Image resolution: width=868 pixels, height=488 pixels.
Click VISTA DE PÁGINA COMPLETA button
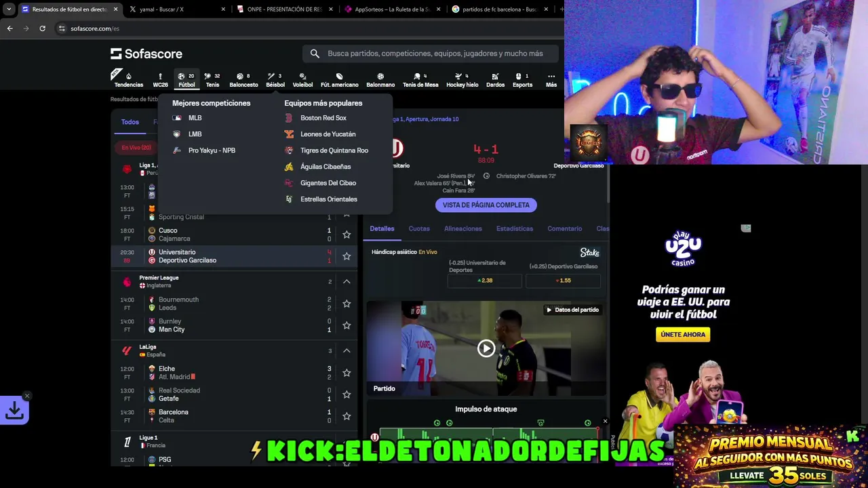point(486,205)
